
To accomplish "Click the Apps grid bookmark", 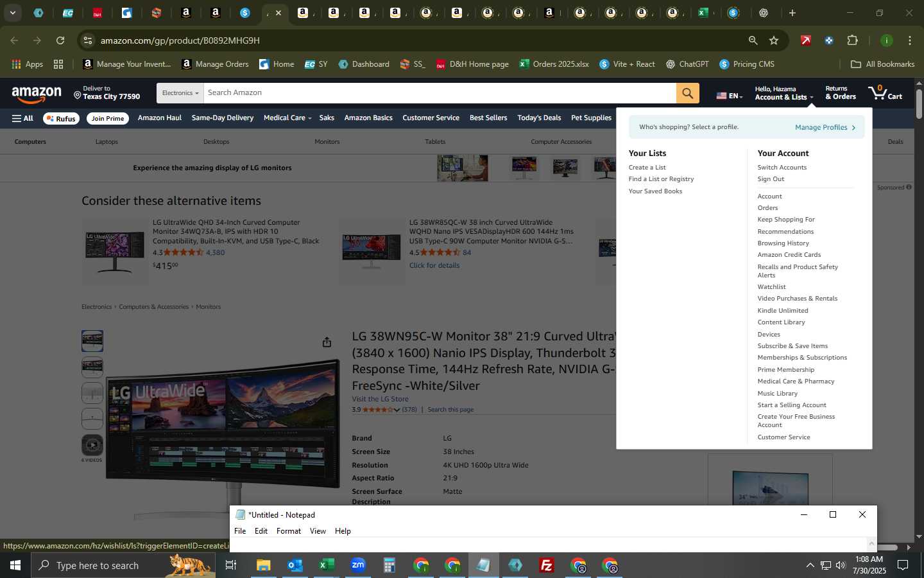I will coord(27,64).
